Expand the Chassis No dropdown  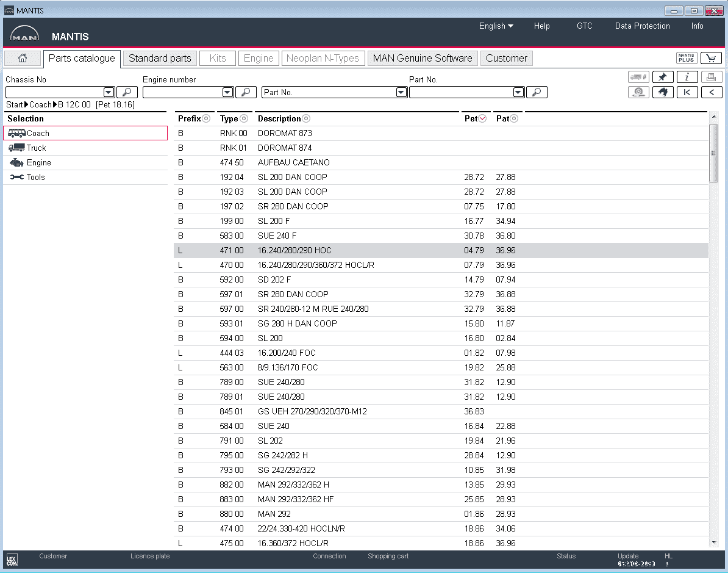tap(109, 92)
